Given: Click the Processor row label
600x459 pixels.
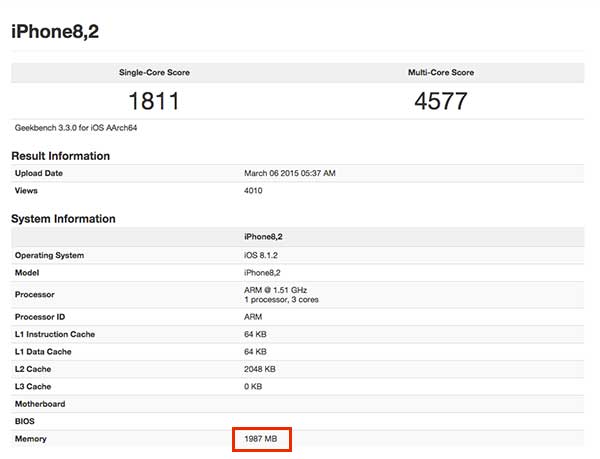Looking at the screenshot, I should (x=34, y=295).
